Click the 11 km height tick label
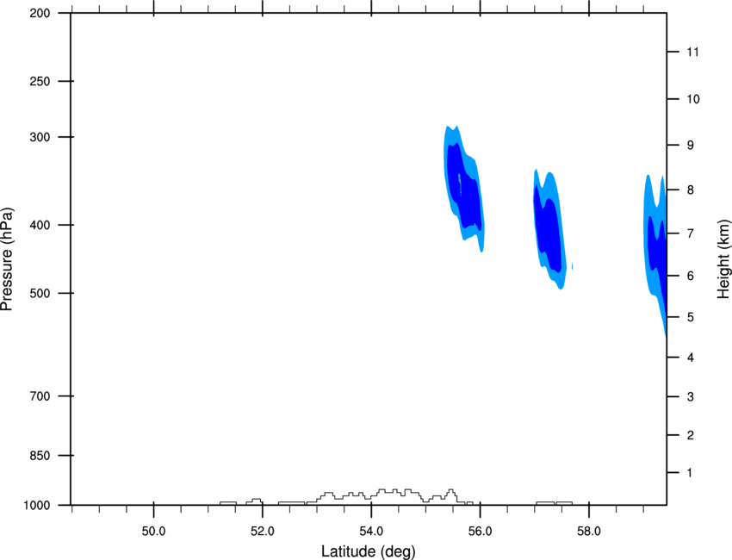The image size is (732, 560). click(x=692, y=52)
